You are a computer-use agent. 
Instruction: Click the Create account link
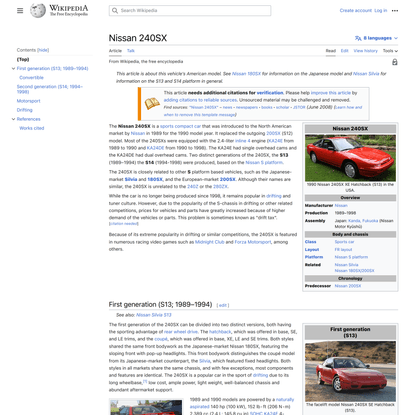pos(356,11)
